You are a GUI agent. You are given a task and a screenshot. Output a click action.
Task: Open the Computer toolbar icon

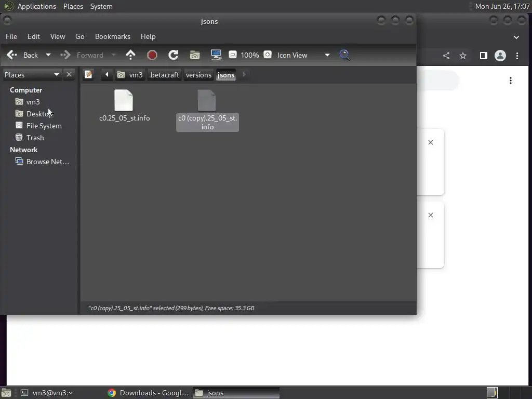(x=216, y=55)
